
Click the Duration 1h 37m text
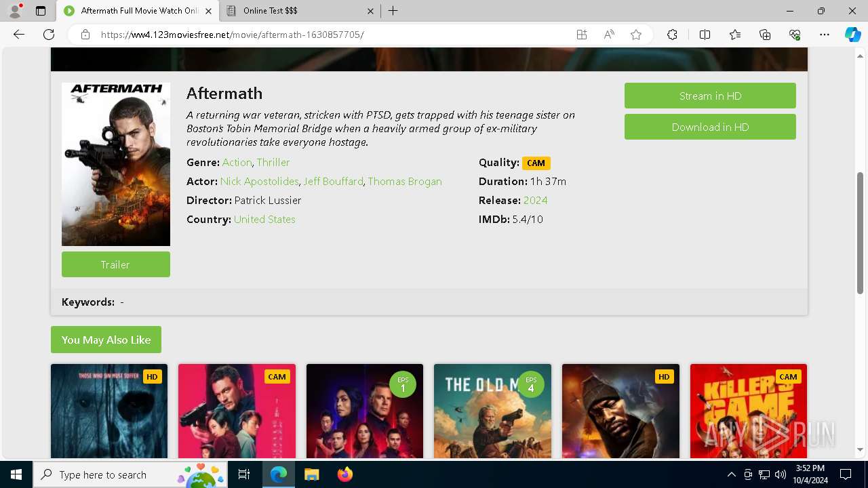pyautogui.click(x=522, y=182)
